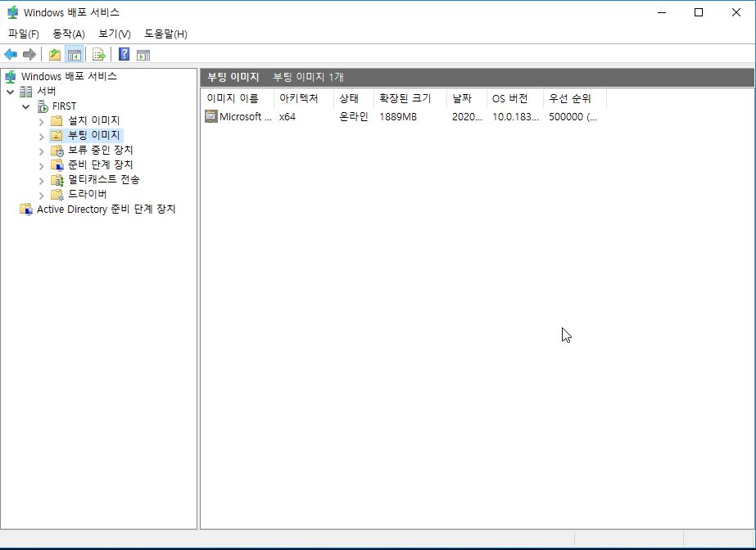This screenshot has width=756, height=550.
Task: Click the 드라이버 folder icon
Action: pyautogui.click(x=57, y=195)
